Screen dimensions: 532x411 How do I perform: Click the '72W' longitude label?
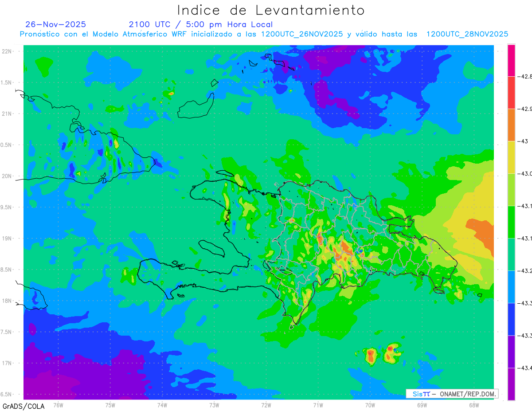[x=266, y=404]
